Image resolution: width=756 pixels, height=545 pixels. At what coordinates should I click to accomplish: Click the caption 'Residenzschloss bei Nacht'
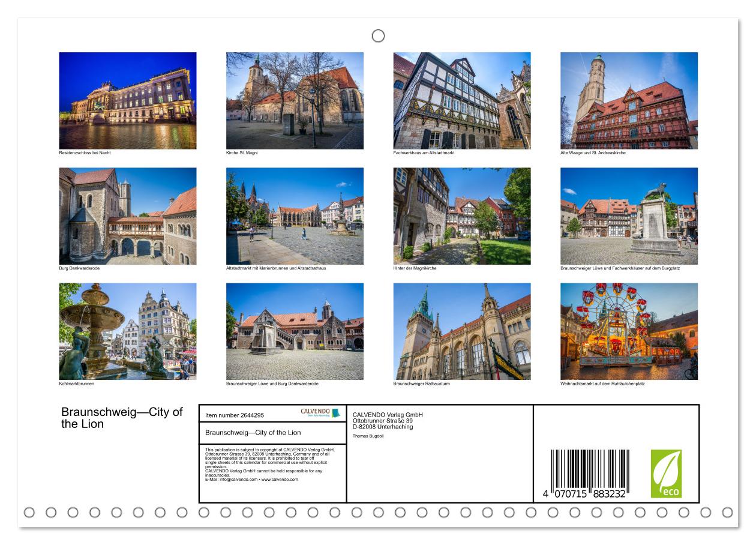(85, 152)
